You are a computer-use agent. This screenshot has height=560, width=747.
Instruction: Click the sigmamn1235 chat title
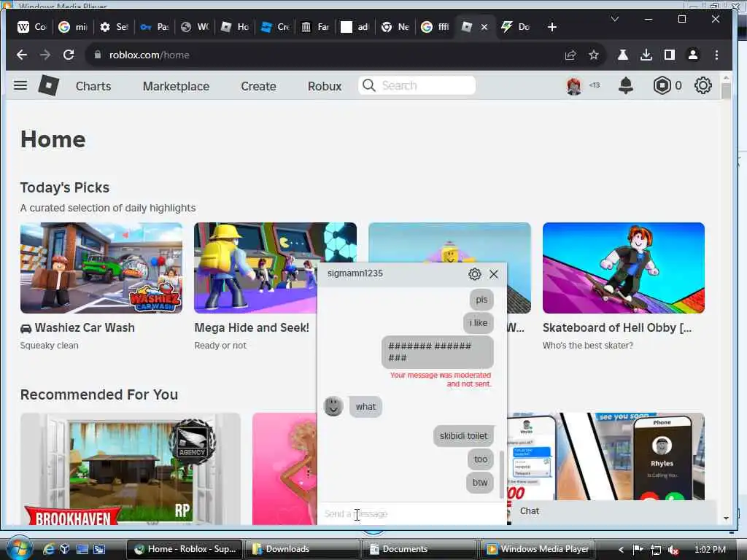pos(355,273)
